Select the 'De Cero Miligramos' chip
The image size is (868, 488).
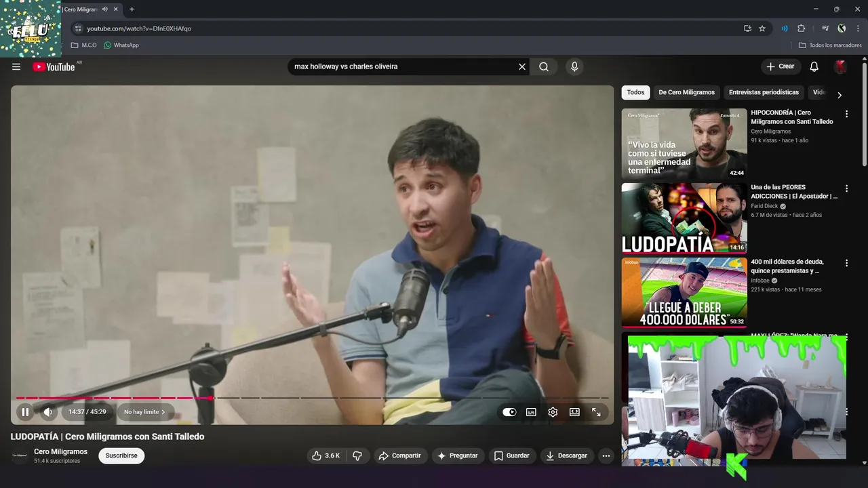pyautogui.click(x=686, y=92)
